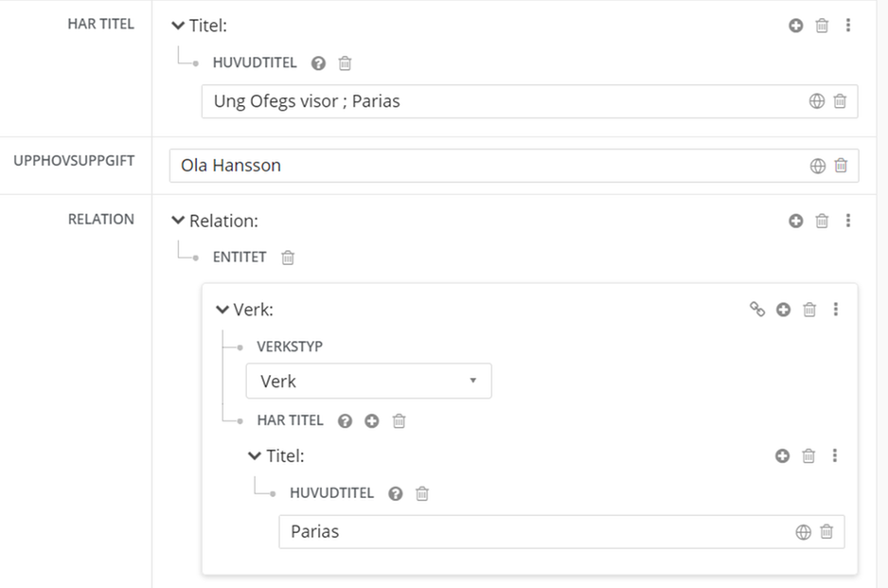Collapse the Relation section chevron

[178, 221]
